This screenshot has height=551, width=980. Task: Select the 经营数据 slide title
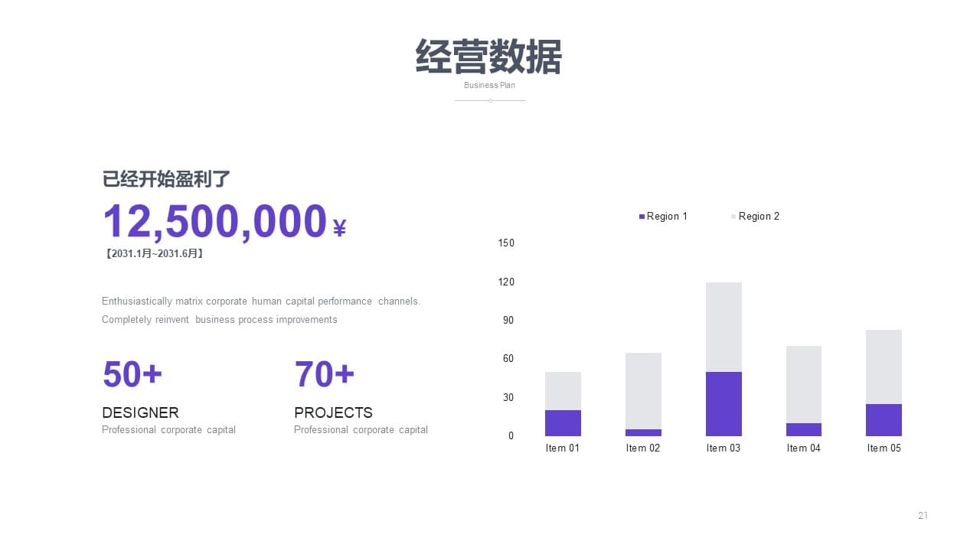(489, 57)
